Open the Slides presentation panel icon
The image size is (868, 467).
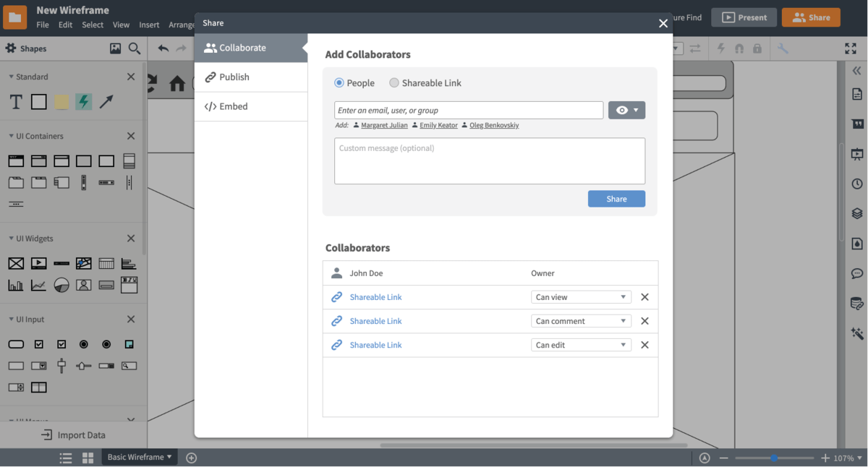click(x=856, y=154)
